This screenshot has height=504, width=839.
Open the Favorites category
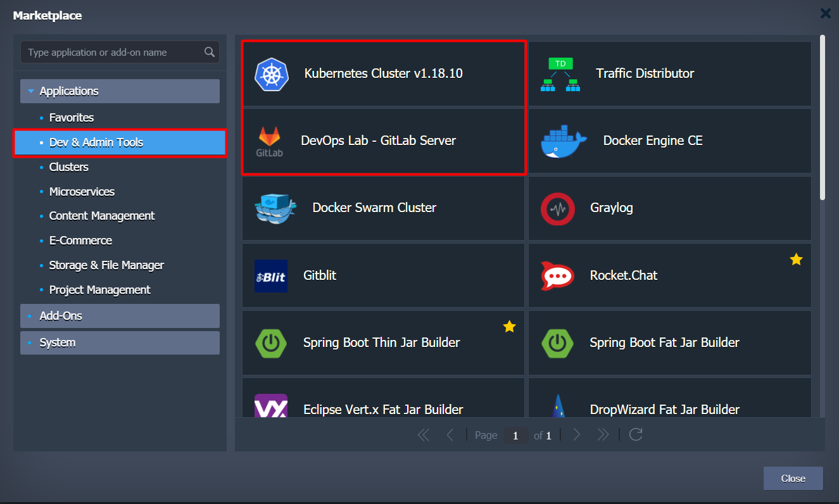point(72,118)
